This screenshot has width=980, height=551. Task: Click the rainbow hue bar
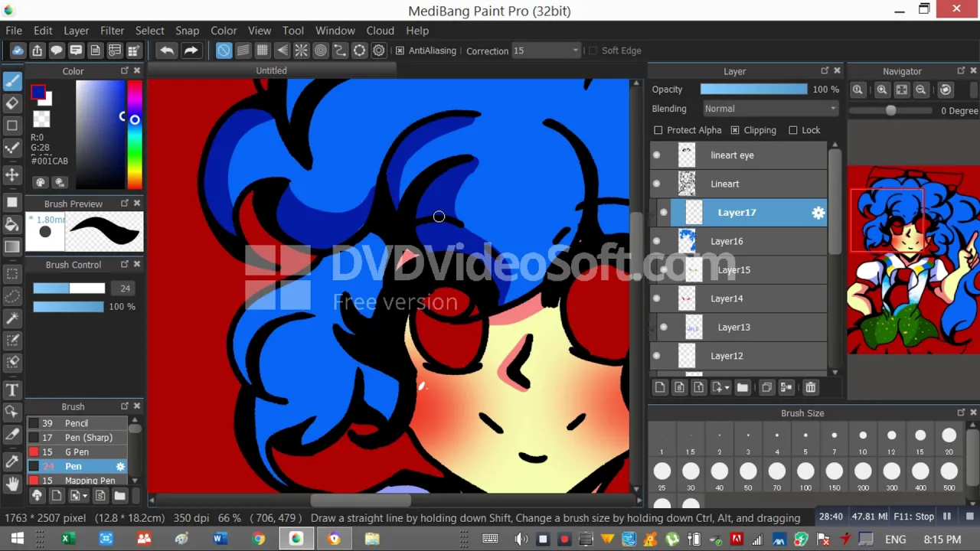[135, 134]
